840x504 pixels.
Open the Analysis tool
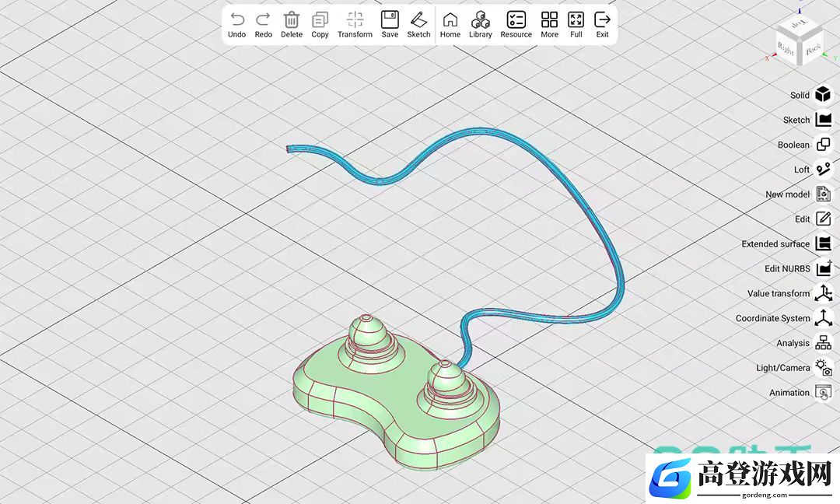tap(823, 343)
